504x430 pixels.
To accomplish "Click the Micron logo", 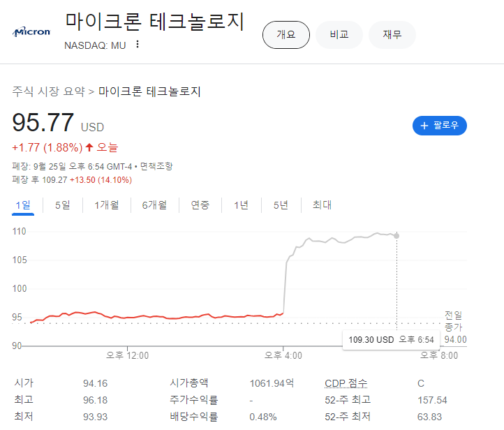I will tap(31, 32).
